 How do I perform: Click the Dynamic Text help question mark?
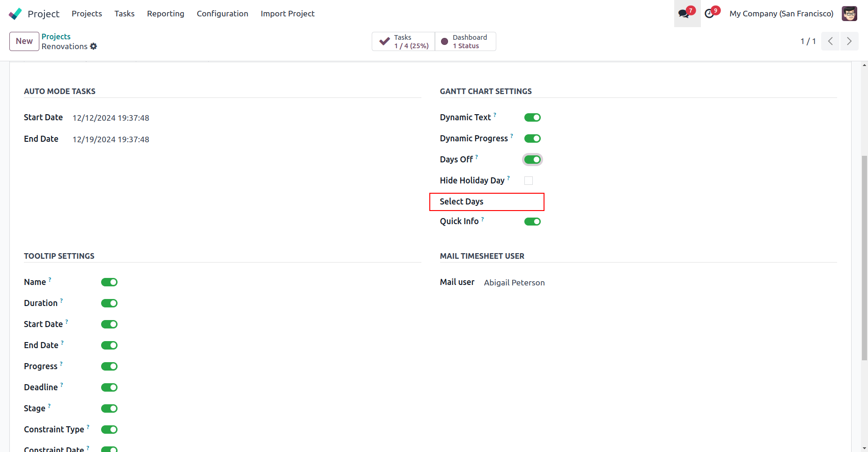pyautogui.click(x=495, y=115)
